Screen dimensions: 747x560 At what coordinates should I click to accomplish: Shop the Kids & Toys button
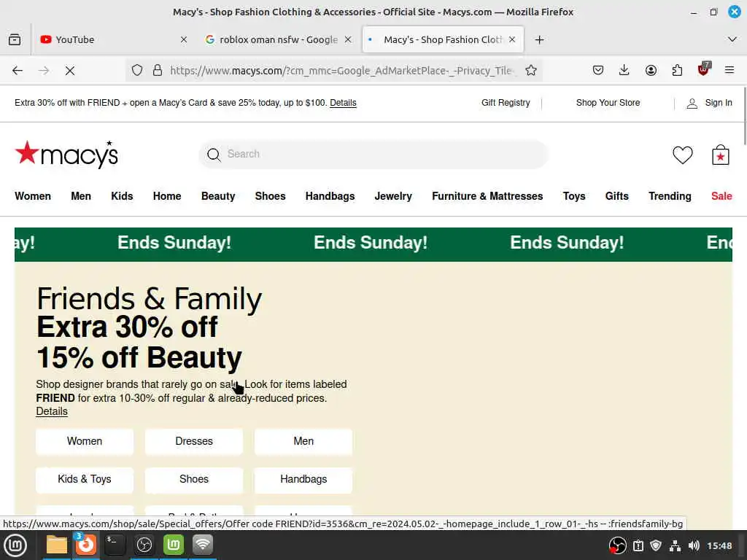85,480
